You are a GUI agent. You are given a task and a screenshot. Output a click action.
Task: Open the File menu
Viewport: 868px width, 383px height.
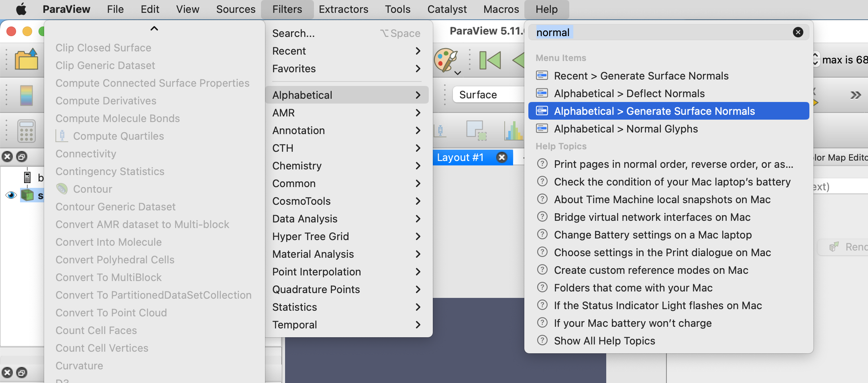[x=115, y=9]
